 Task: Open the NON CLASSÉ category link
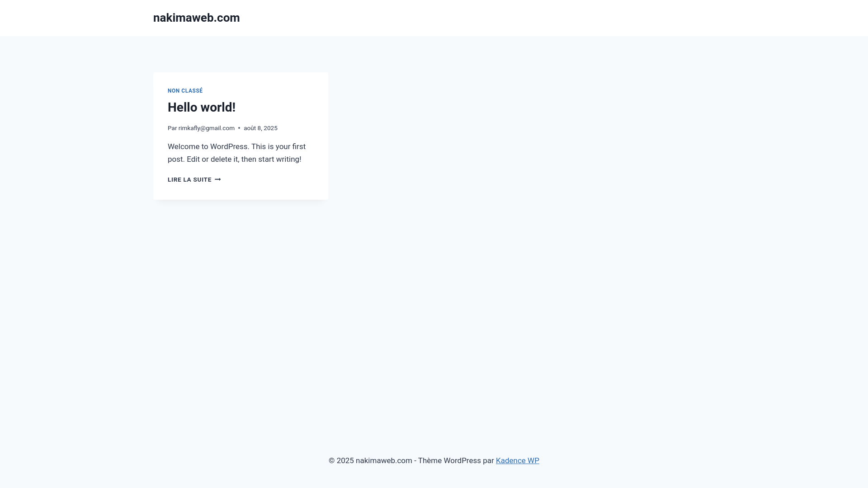185,91
